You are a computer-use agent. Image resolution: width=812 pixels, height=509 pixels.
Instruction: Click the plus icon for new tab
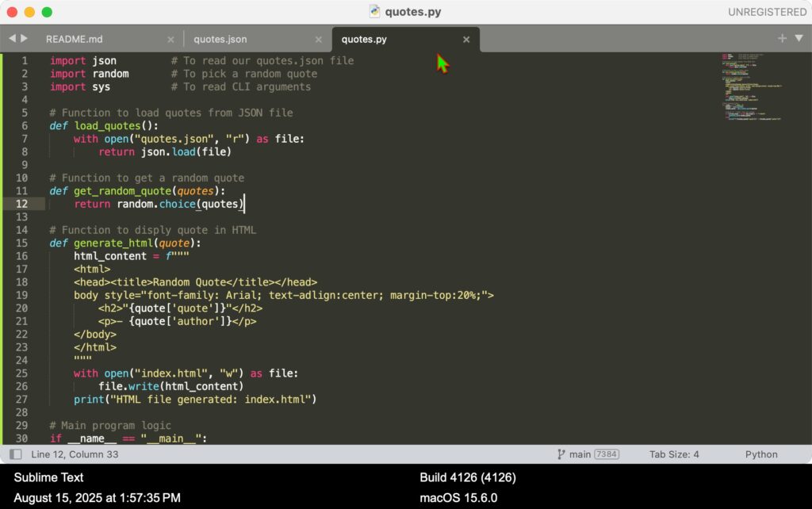(x=782, y=38)
